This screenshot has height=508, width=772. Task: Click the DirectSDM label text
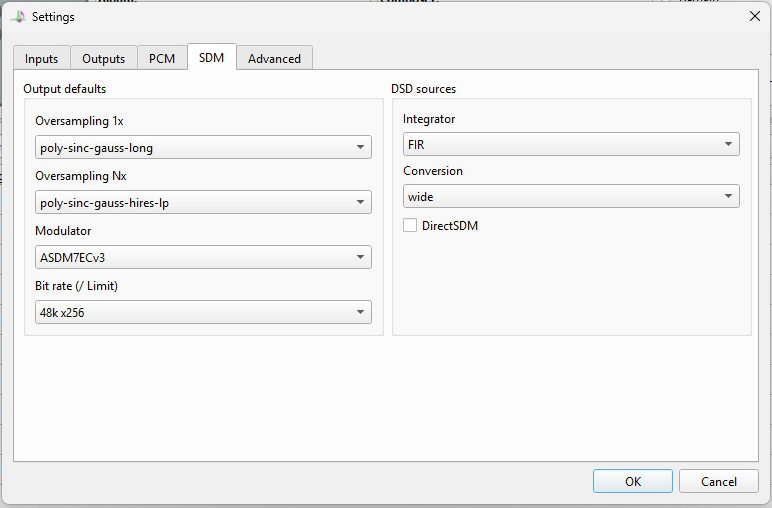(450, 226)
